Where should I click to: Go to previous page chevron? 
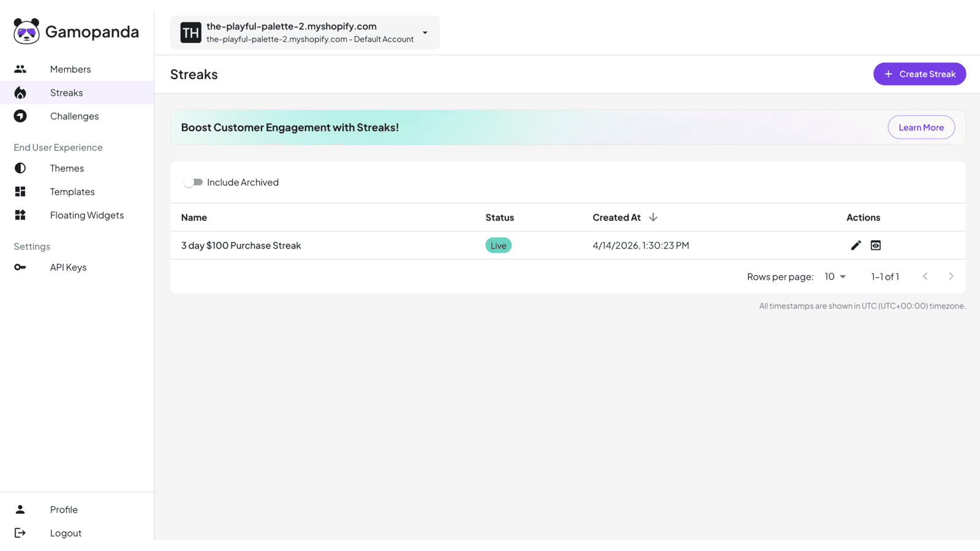925,276
